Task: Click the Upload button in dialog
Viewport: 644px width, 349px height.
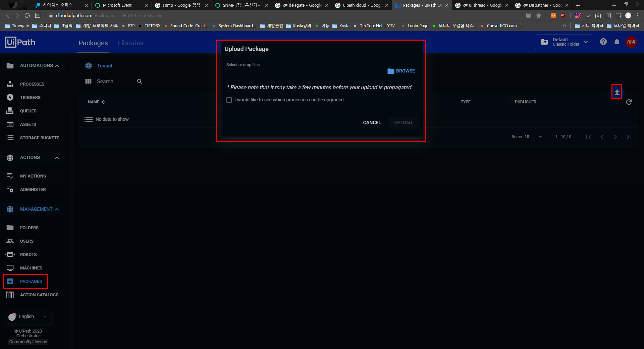Action: [403, 122]
